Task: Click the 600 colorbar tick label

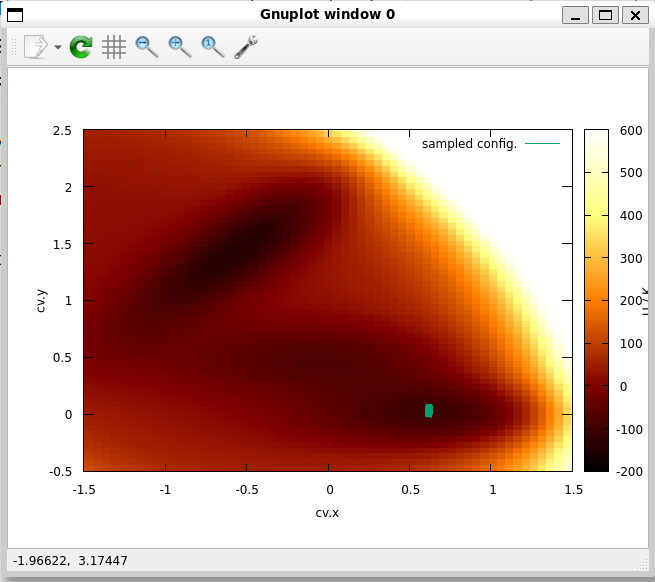Action: [x=631, y=131]
